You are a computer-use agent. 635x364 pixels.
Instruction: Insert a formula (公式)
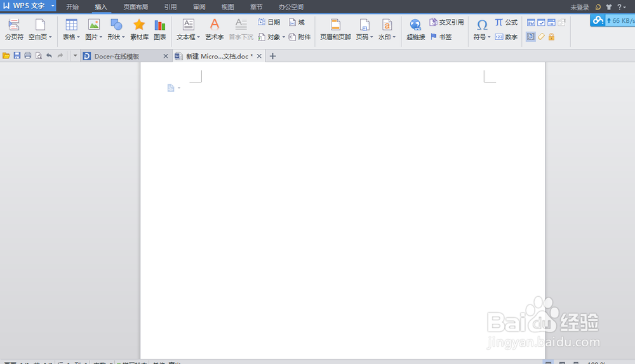tap(506, 22)
